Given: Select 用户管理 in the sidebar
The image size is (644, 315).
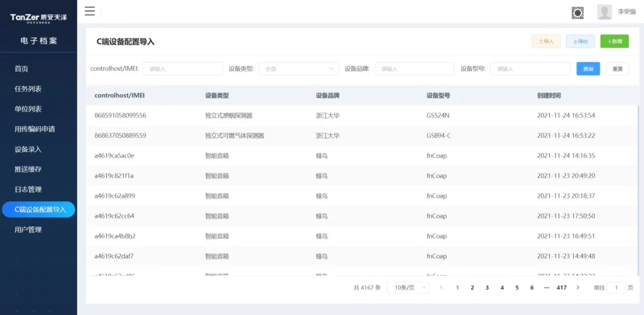Looking at the screenshot, I should pyautogui.click(x=28, y=230).
